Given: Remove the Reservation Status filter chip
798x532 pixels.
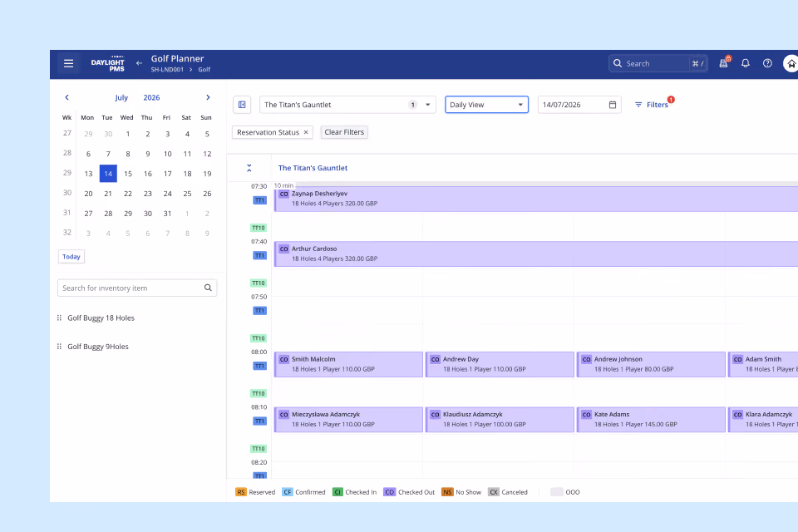Looking at the screenshot, I should click(306, 132).
